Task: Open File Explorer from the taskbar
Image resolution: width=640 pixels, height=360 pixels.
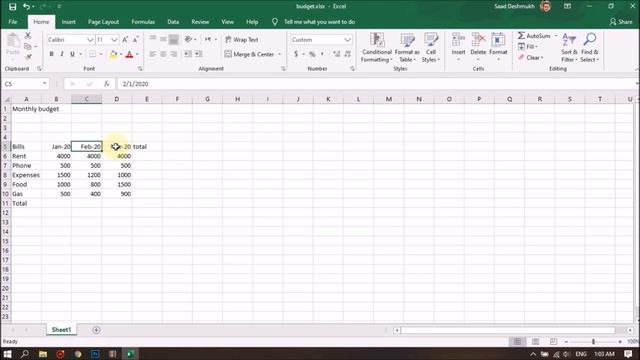Action: pos(42,354)
